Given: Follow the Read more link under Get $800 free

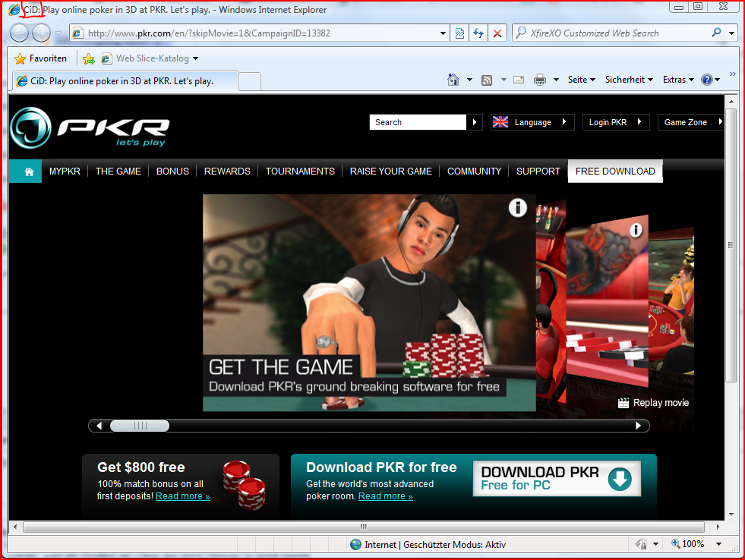Looking at the screenshot, I should 182,496.
